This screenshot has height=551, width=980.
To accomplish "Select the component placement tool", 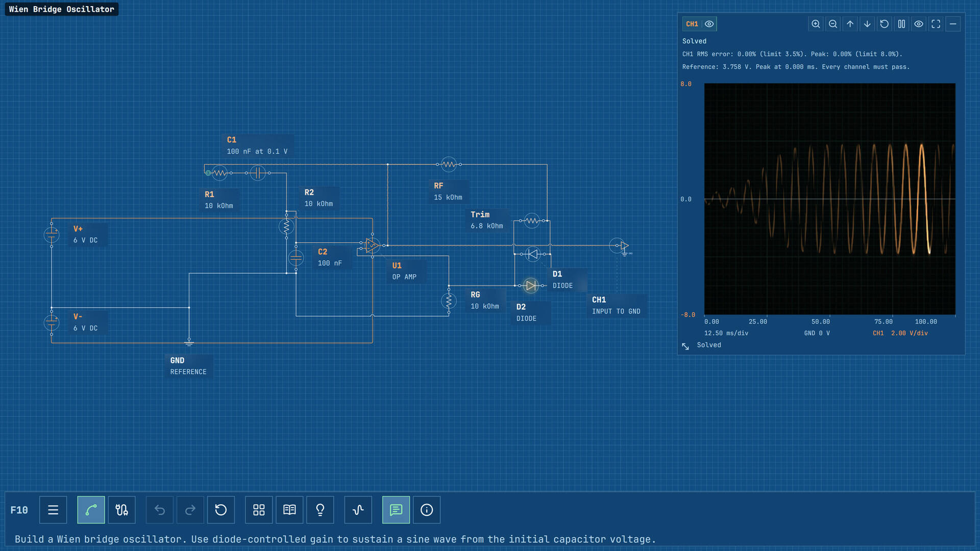I will pyautogui.click(x=121, y=510).
